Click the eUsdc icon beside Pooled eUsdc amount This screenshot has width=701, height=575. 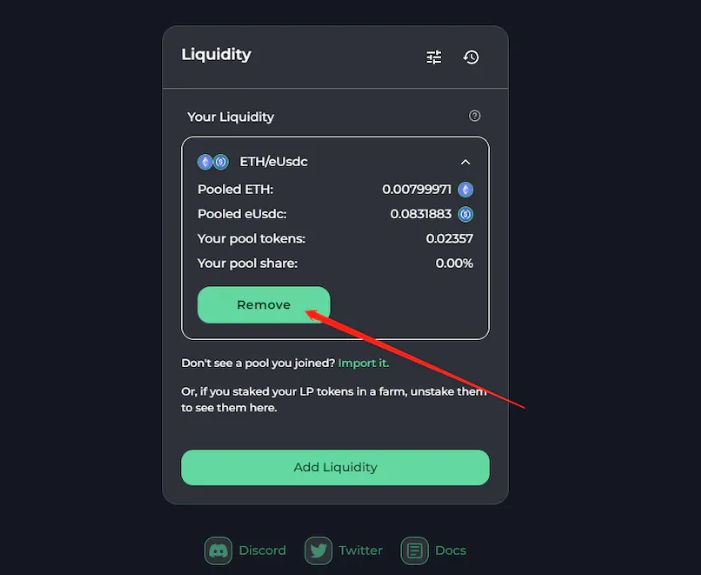(465, 214)
